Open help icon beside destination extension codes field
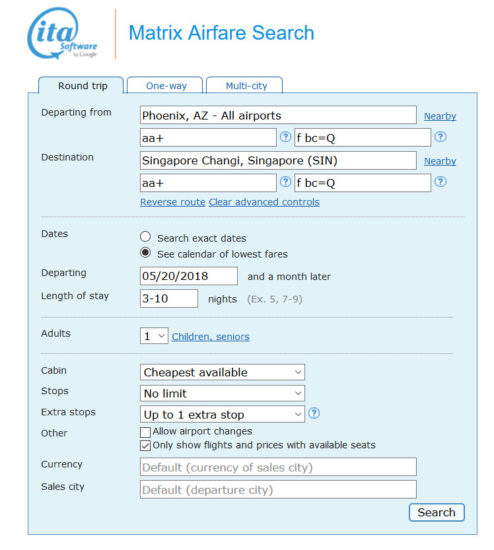The width and height of the screenshot is (494, 550). coord(440,182)
